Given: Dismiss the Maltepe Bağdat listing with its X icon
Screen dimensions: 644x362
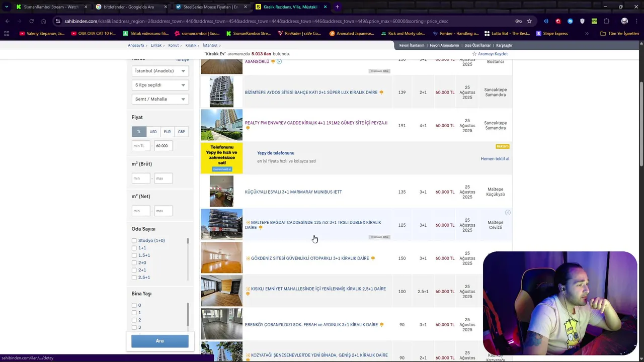Looking at the screenshot, I should 508,213.
